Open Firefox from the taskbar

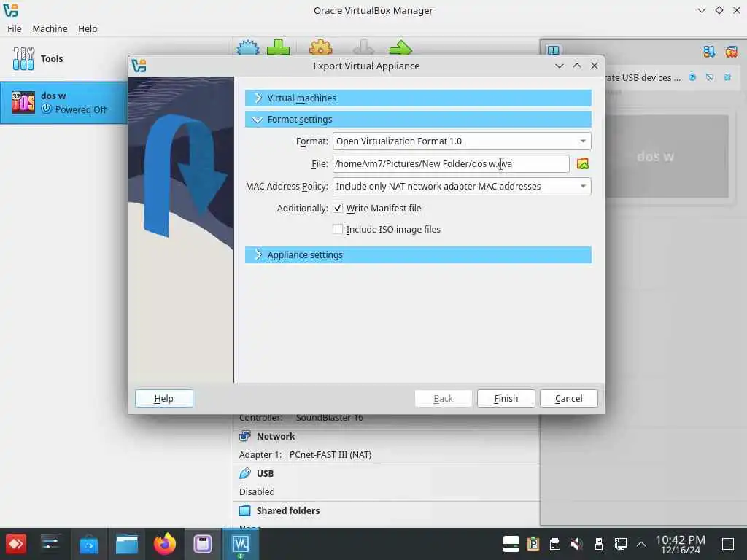164,544
